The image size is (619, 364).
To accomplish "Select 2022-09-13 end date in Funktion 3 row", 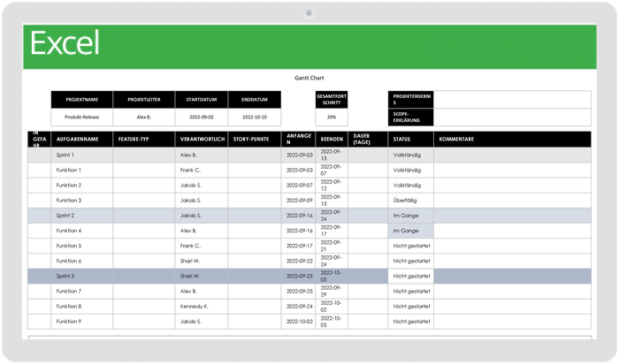I will pyautogui.click(x=332, y=201).
